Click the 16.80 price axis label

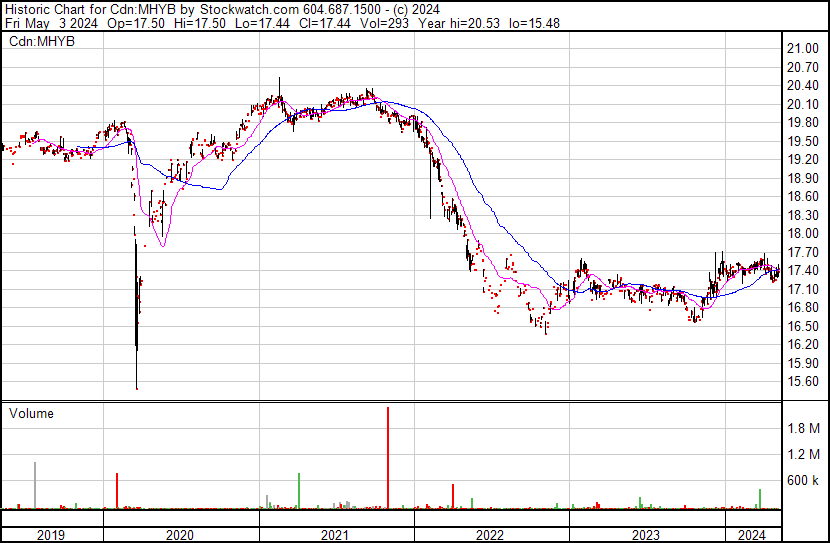[x=802, y=307]
